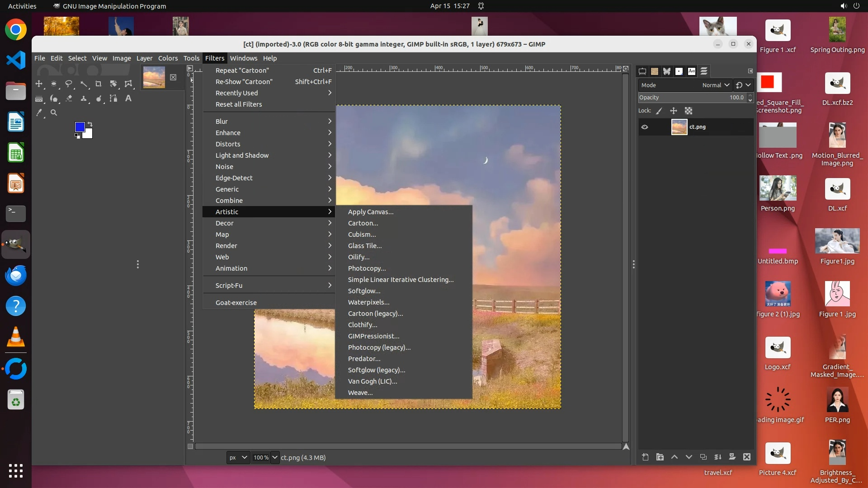
Task: Hide the ct.png layer with eye icon
Action: pyautogui.click(x=645, y=127)
